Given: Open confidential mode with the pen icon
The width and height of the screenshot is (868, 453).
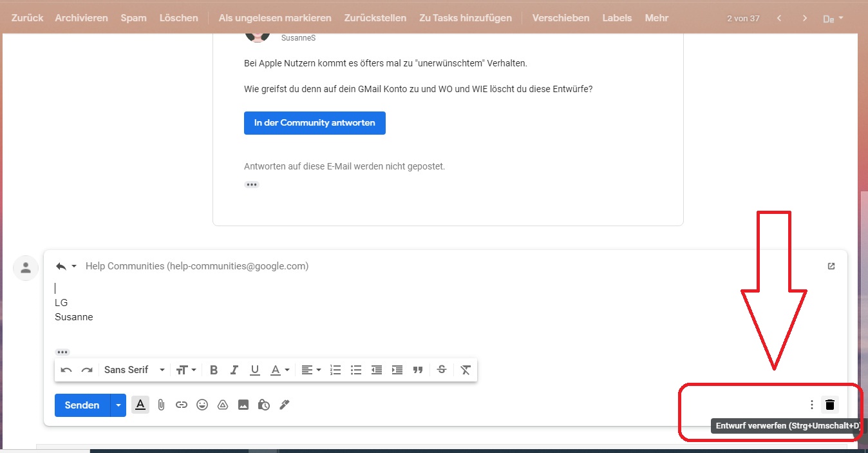Looking at the screenshot, I should point(285,405).
